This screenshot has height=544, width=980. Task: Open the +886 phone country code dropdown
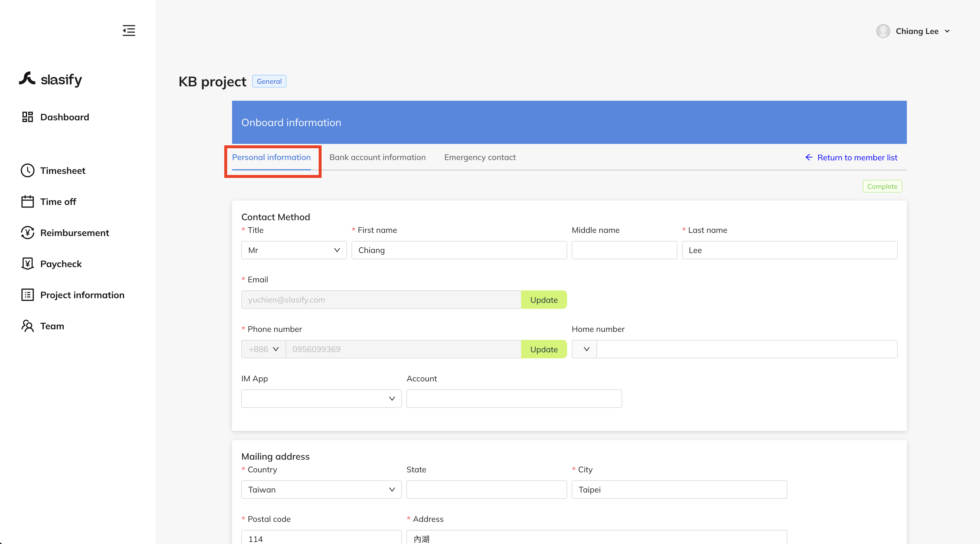[263, 349]
